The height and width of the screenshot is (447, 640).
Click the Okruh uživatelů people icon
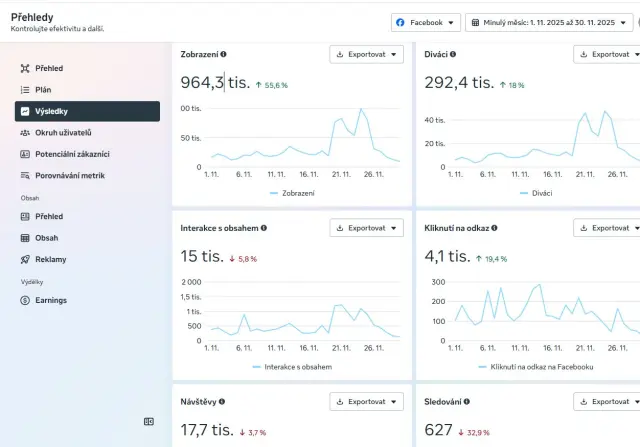point(26,132)
